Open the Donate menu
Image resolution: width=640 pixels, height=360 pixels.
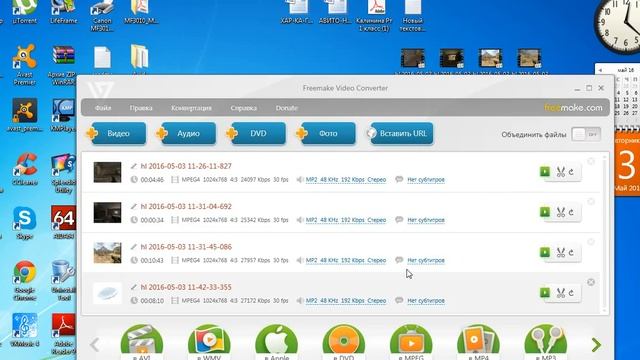(x=287, y=108)
